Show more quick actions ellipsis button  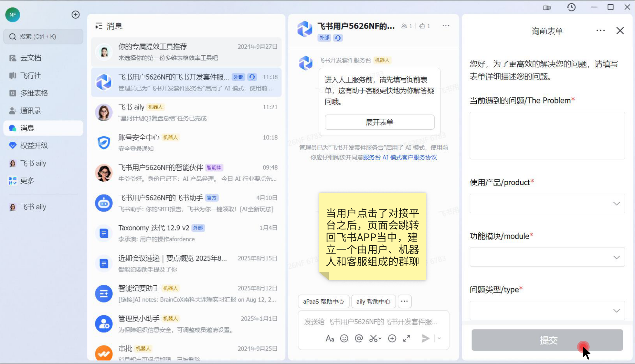405,301
